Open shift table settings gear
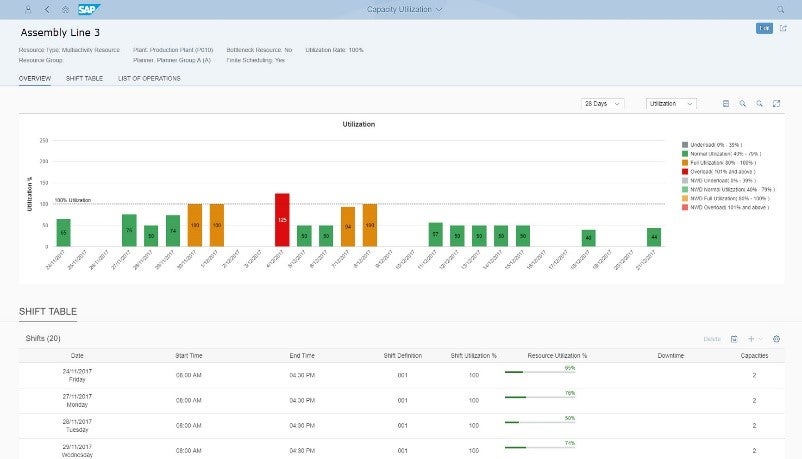 [x=777, y=339]
